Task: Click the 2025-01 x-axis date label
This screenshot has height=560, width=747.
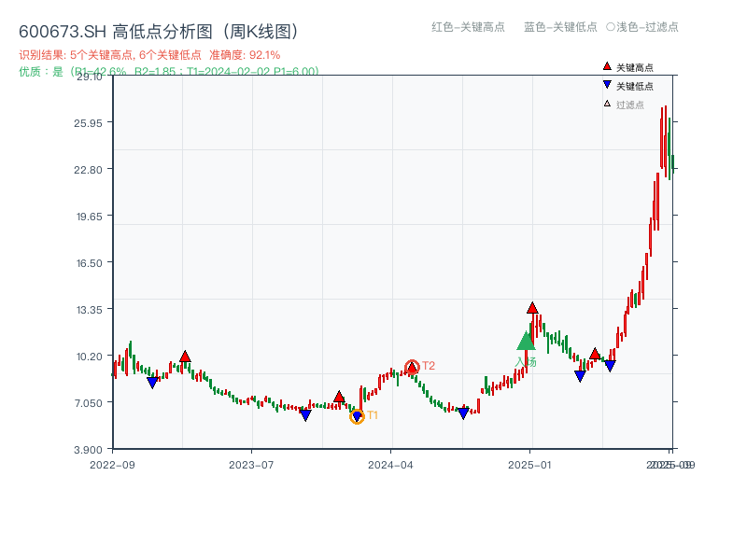Action: coord(529,465)
